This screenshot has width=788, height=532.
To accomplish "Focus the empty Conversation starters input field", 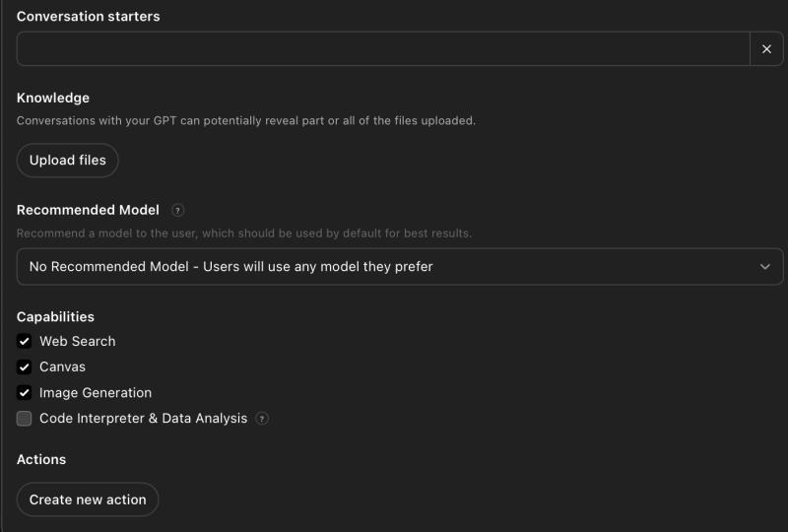I will pos(383,49).
